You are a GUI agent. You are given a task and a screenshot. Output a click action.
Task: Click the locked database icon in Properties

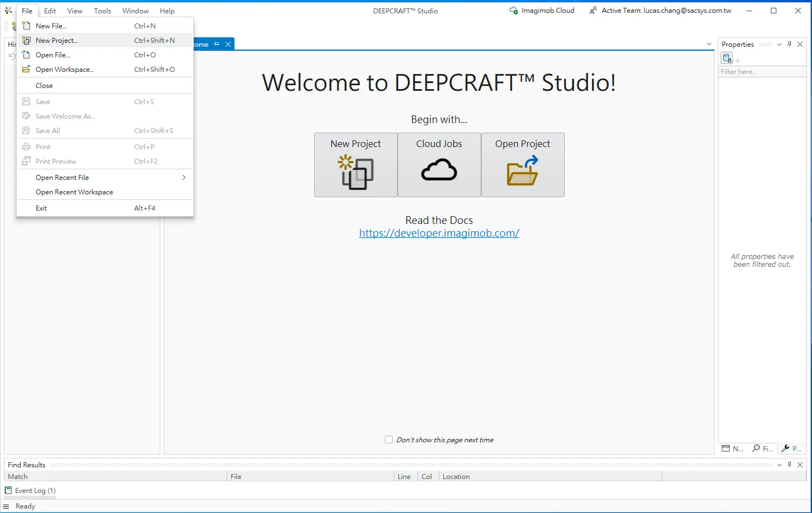click(727, 58)
